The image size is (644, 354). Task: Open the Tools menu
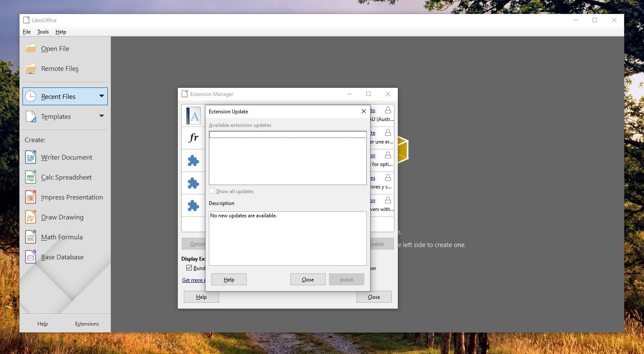point(43,32)
